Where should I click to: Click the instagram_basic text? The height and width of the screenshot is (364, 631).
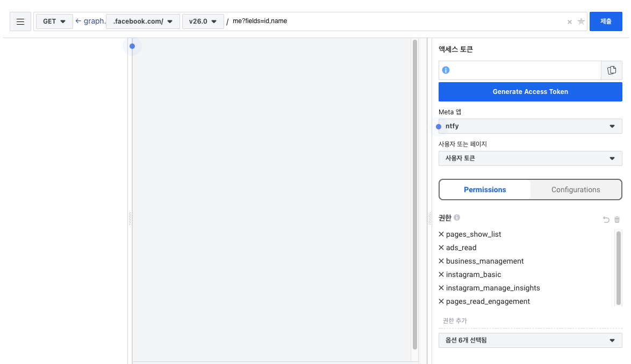point(474,274)
